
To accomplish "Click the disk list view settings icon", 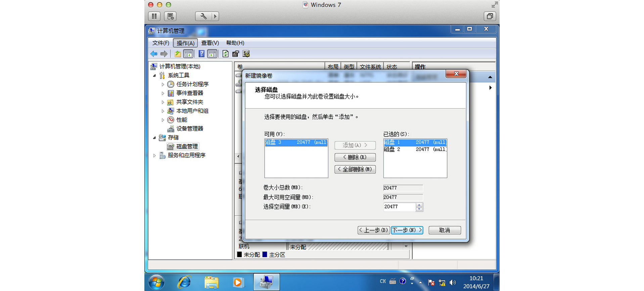I will [x=246, y=54].
